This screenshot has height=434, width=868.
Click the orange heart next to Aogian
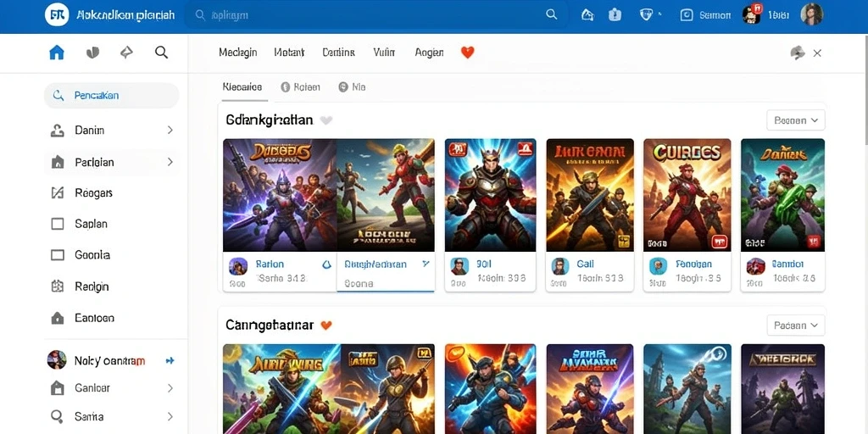pos(468,53)
